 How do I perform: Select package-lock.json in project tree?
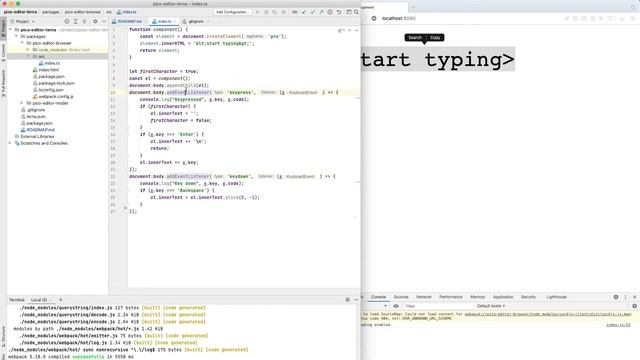56,83
